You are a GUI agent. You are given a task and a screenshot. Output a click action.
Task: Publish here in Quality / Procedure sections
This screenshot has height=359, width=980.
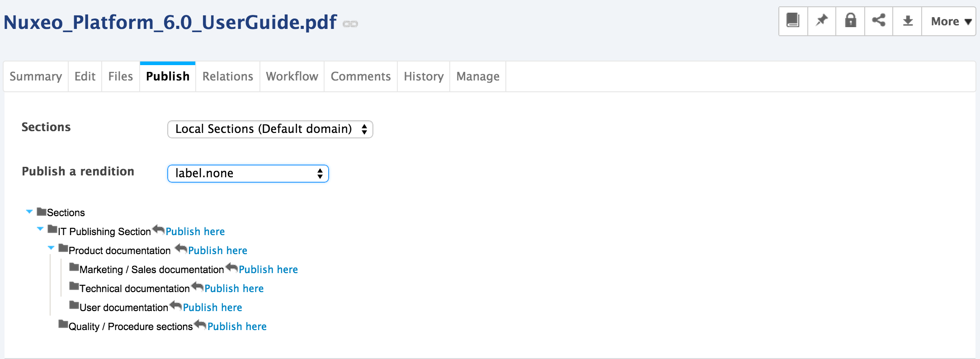237,326
